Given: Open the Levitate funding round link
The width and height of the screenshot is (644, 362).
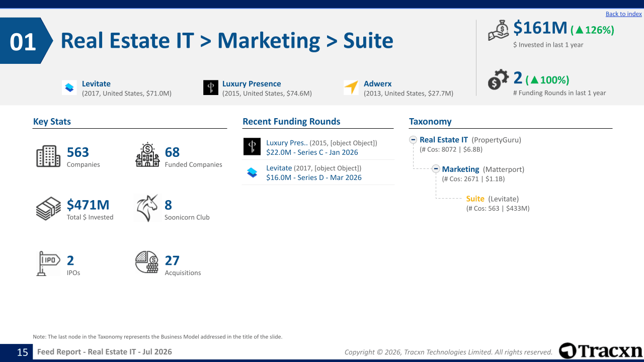Looking at the screenshot, I should 279,168.
